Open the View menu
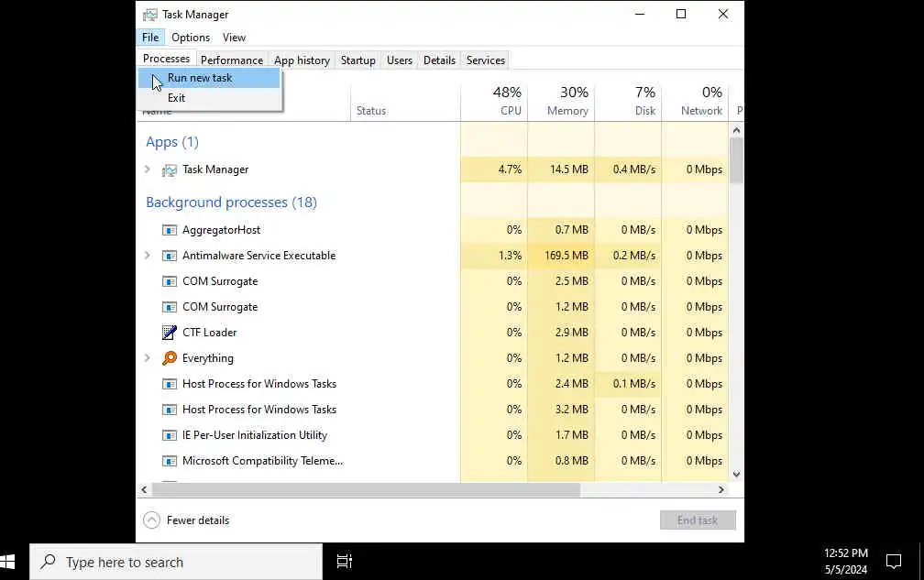 pos(234,37)
